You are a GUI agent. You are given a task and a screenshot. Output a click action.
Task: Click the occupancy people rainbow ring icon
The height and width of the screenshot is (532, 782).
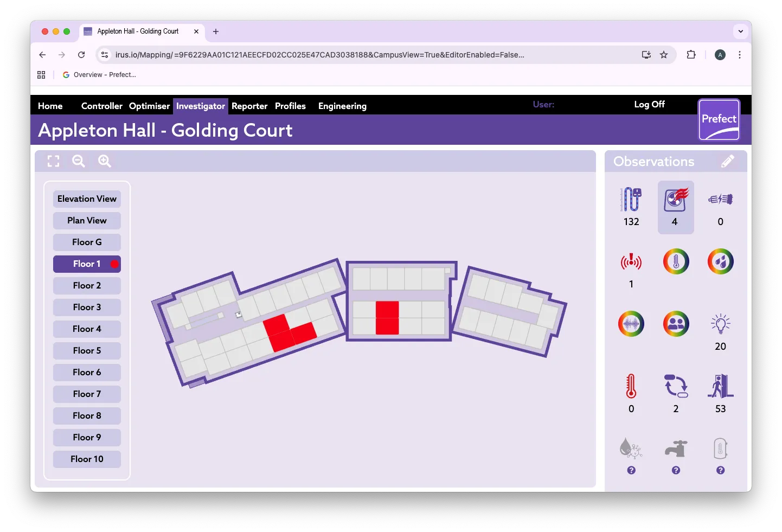click(x=676, y=324)
